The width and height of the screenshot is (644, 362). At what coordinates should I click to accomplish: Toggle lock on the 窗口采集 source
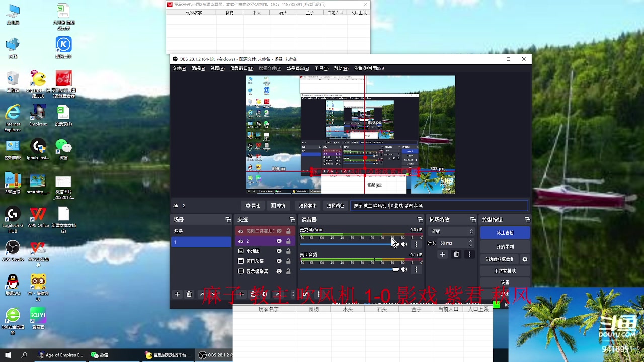288,261
